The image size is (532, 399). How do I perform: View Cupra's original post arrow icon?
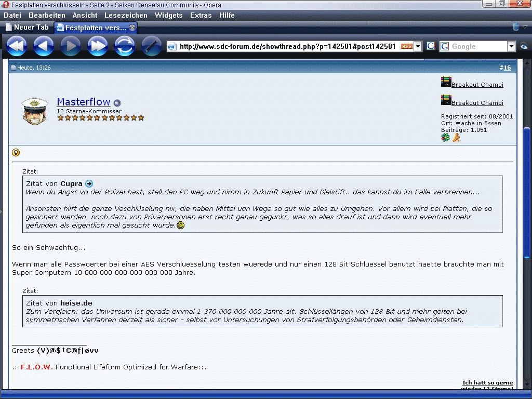pyautogui.click(x=89, y=183)
